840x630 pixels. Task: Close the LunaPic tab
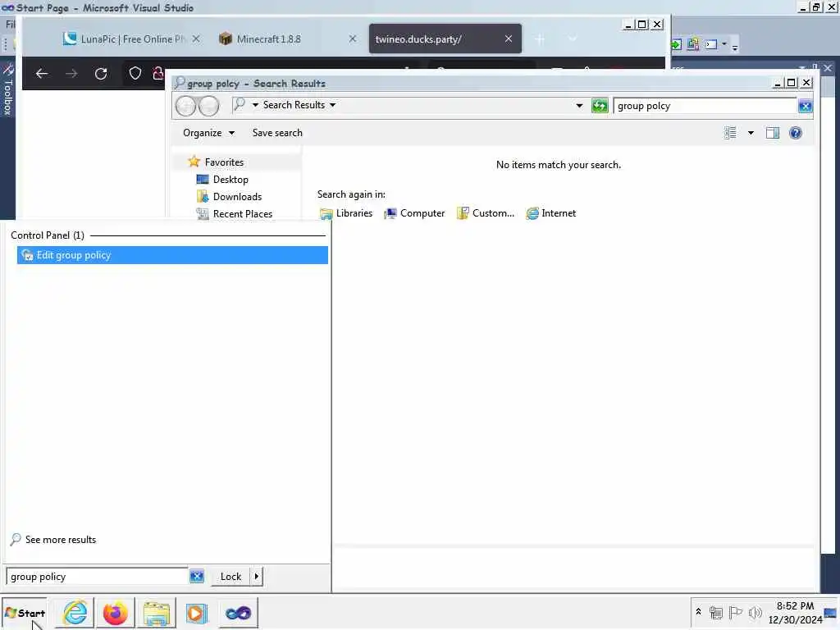click(x=196, y=39)
